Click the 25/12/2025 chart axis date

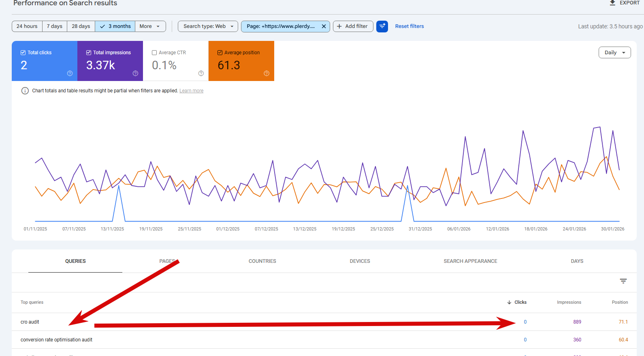(x=382, y=229)
